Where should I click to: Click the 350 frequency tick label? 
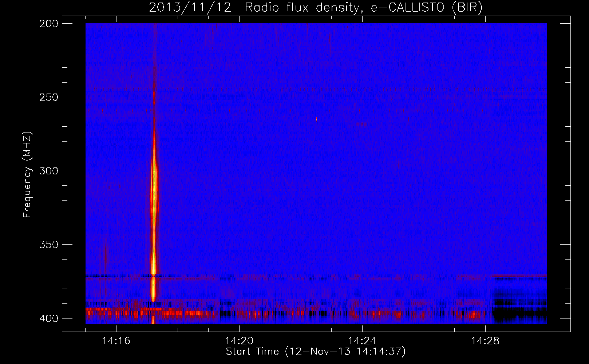(x=48, y=245)
